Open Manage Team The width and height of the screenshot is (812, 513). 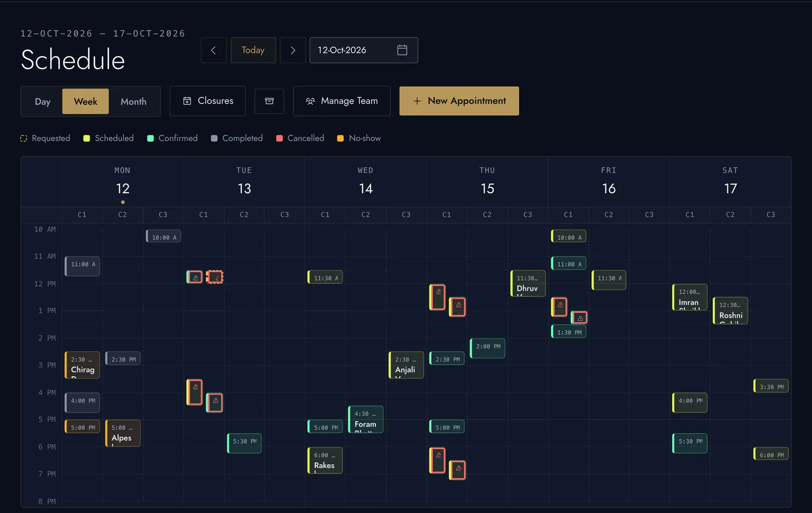point(342,101)
